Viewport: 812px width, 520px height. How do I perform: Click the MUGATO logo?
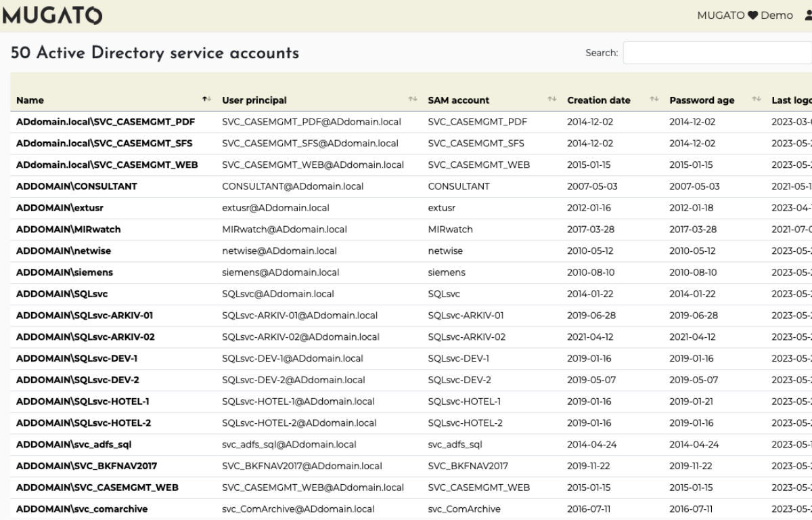[53, 16]
